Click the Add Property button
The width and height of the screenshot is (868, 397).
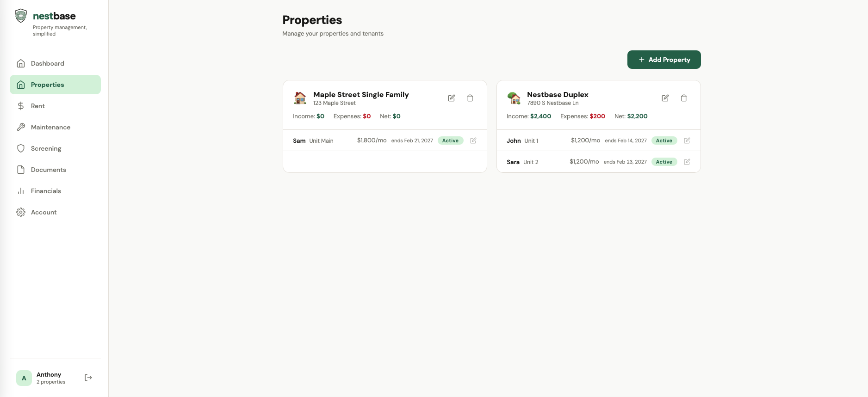click(x=663, y=60)
